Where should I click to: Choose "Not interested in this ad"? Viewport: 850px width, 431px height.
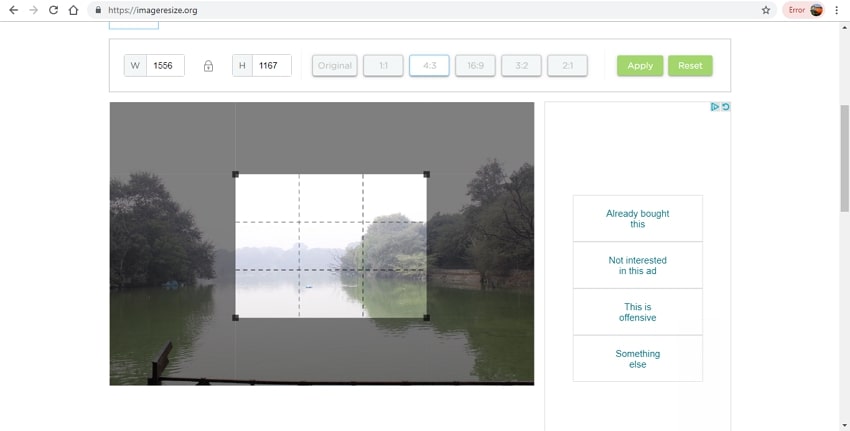coord(637,265)
